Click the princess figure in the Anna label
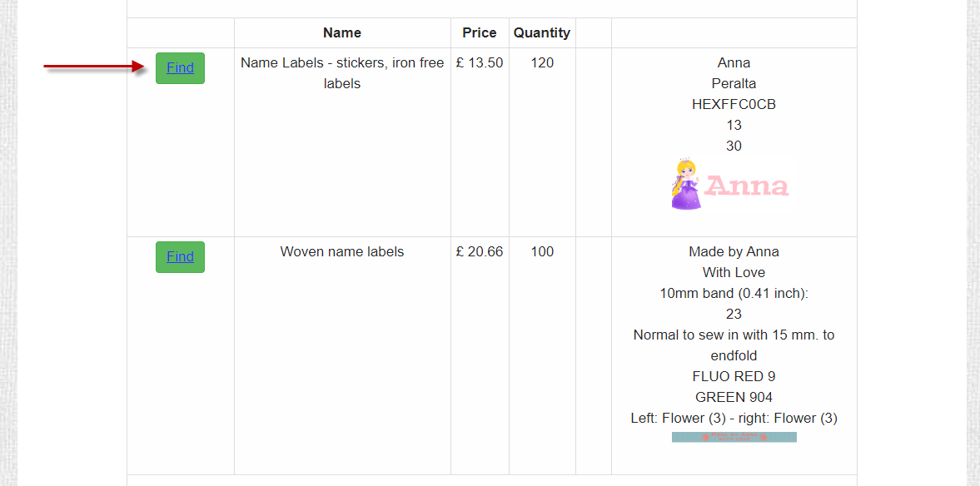 pos(685,184)
